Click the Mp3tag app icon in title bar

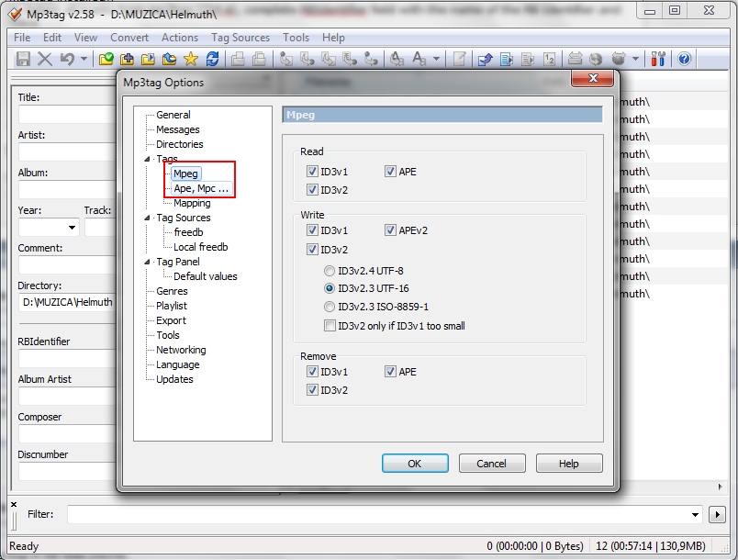pyautogui.click(x=15, y=14)
